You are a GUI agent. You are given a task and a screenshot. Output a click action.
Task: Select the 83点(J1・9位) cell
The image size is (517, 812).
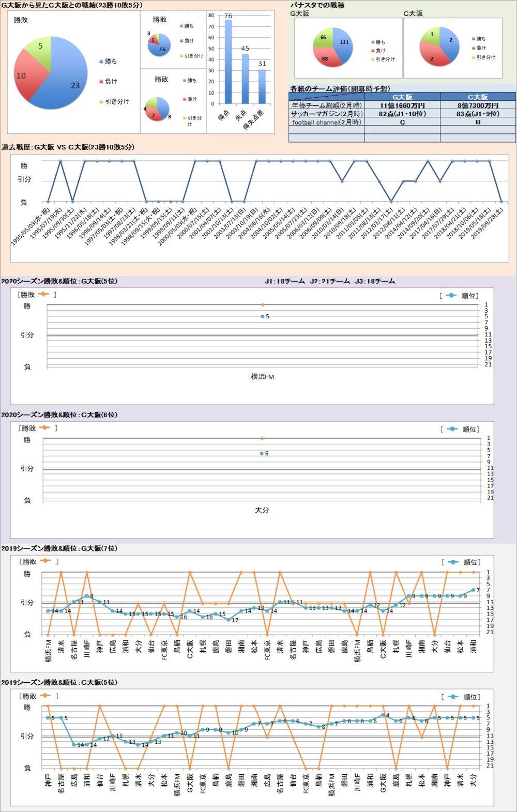coord(478,114)
